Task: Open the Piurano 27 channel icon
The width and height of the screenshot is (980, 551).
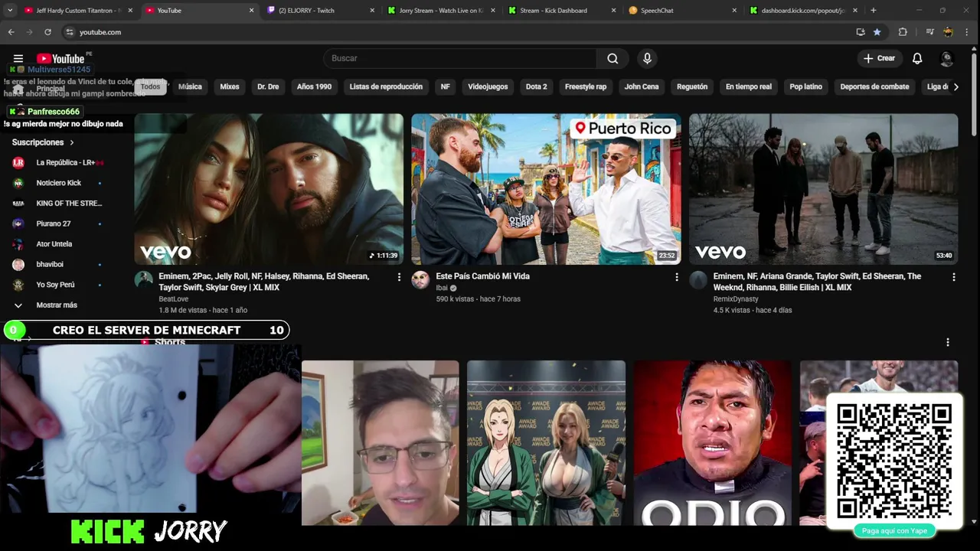Action: click(x=18, y=223)
